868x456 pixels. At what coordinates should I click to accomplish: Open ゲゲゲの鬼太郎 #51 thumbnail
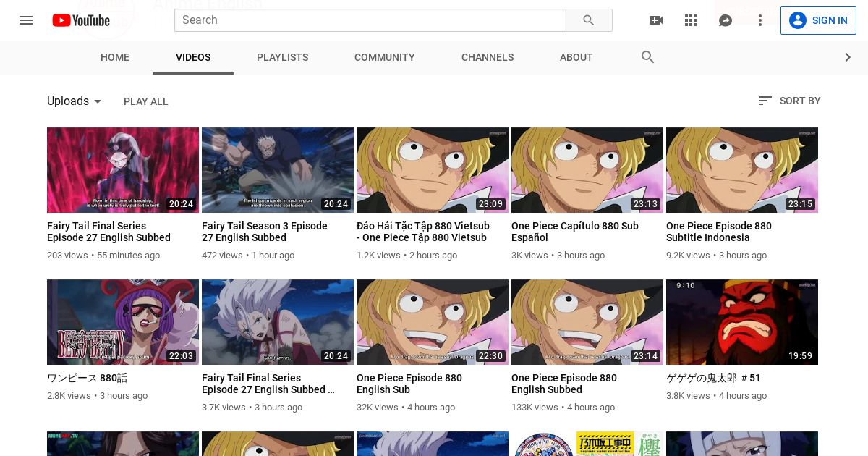[x=742, y=322]
